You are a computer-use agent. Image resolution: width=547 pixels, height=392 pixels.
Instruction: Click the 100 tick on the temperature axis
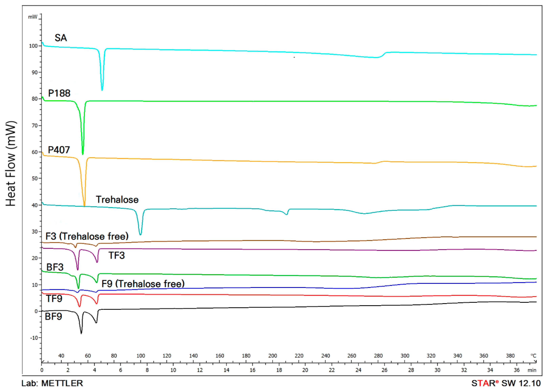(141, 356)
